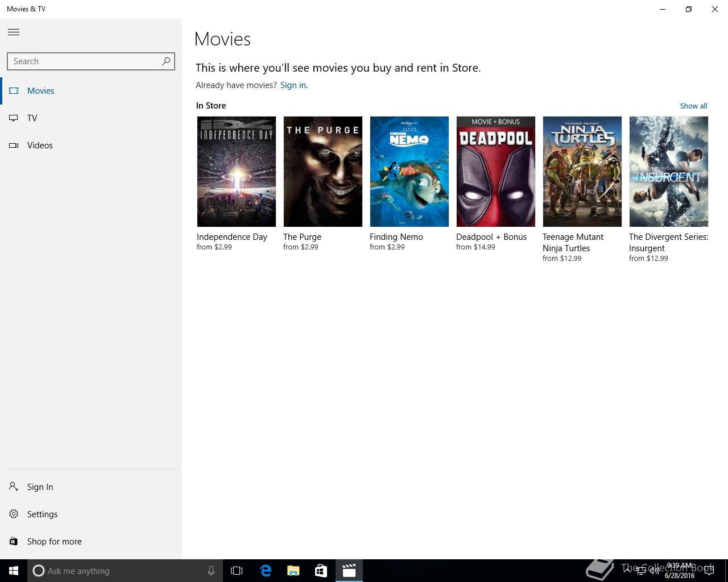Open the Independence Day poster
The width and height of the screenshot is (728, 582).
pos(237,172)
